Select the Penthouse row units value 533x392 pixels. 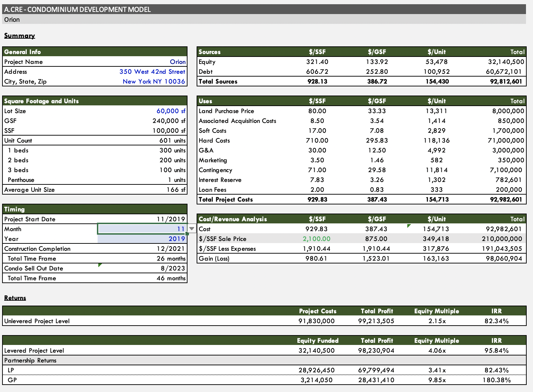[x=177, y=180]
